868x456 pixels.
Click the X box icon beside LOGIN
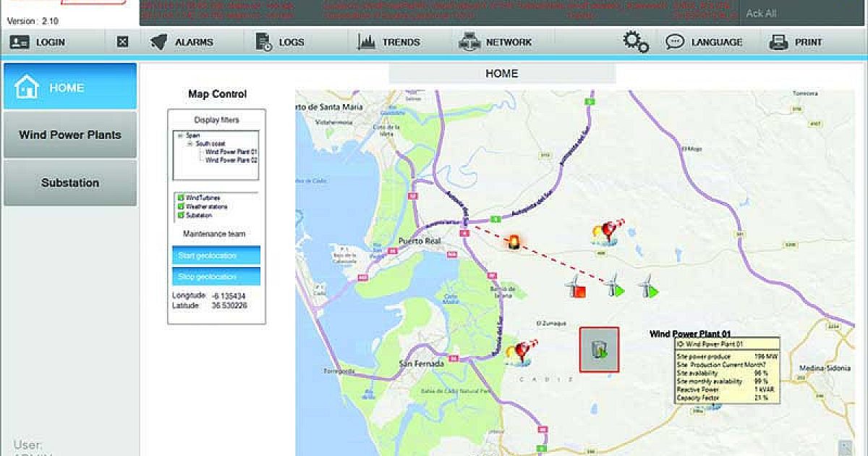click(123, 42)
